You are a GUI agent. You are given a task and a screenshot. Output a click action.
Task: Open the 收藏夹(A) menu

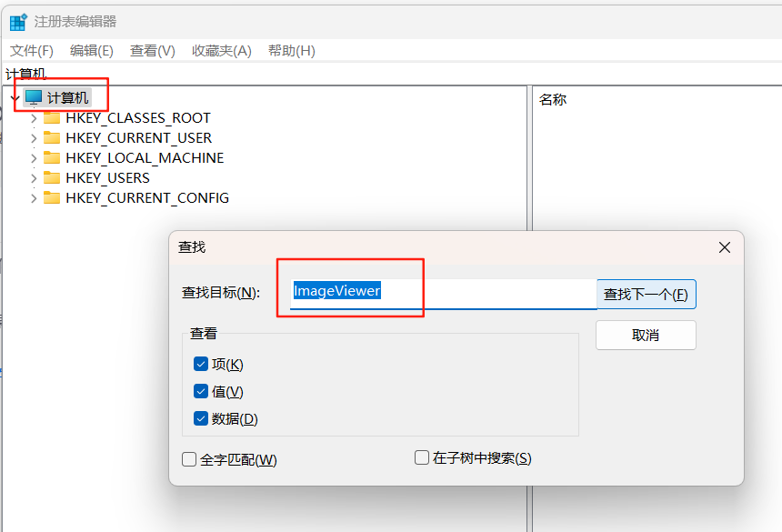[222, 51]
